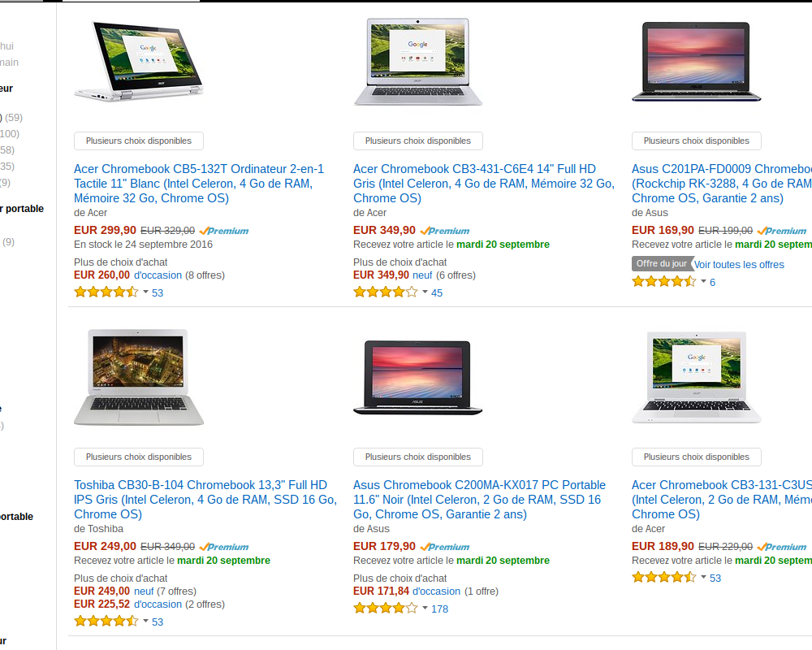This screenshot has width=812, height=650.
Task: Click star rating of Toshiba CB30-B-104
Action: click(106, 621)
